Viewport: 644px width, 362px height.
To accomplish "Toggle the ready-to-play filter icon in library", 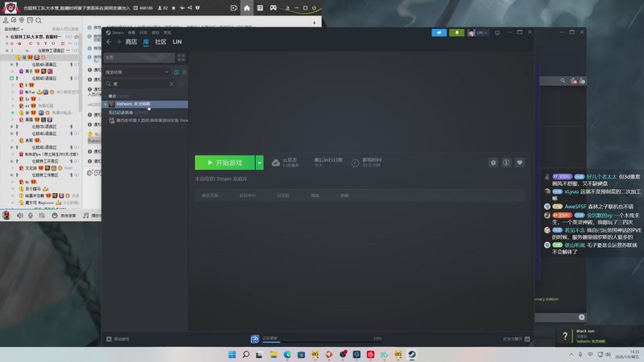I will (184, 72).
